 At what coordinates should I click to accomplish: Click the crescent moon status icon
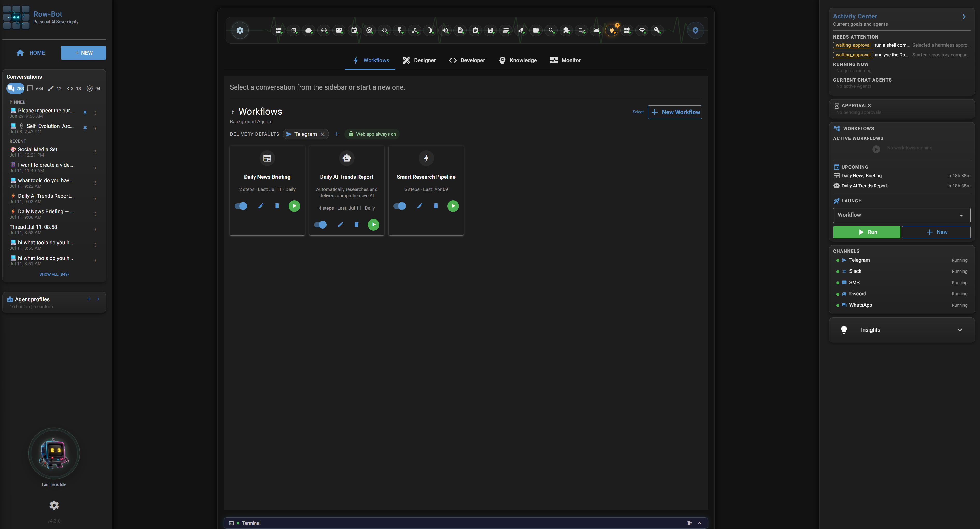click(430, 31)
